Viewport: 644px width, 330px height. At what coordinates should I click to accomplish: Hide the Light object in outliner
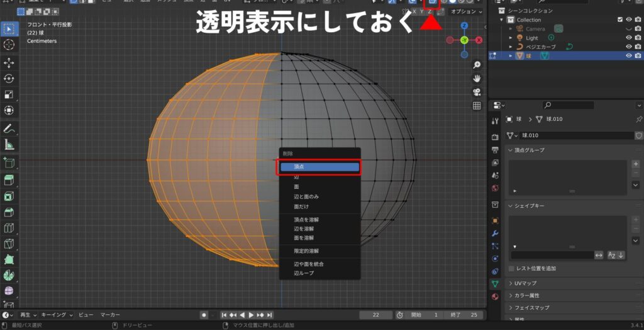[x=628, y=38]
